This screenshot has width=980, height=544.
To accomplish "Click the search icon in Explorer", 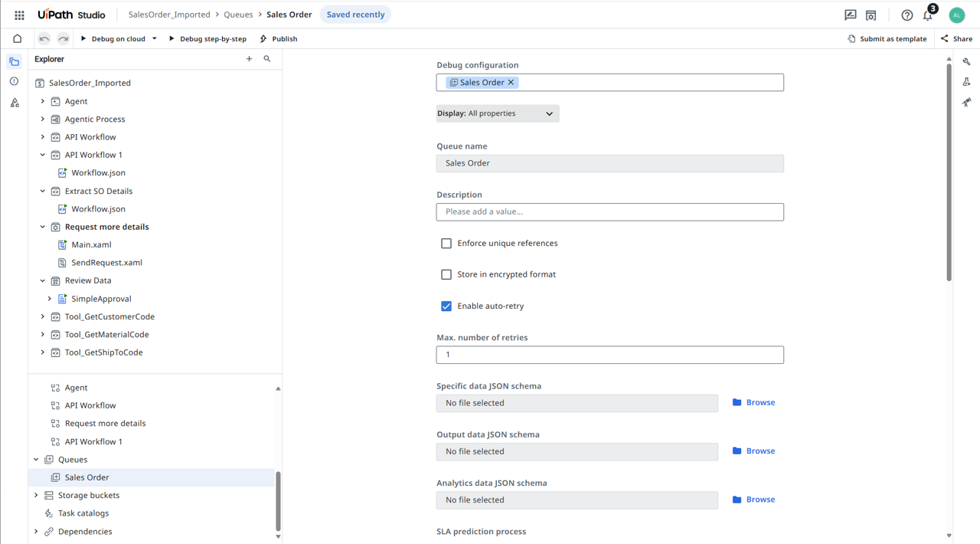I will coord(267,59).
